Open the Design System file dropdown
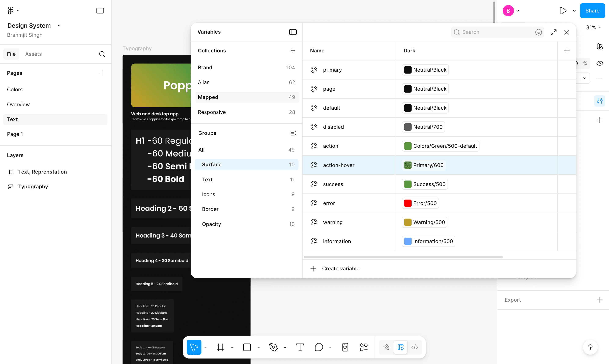 [59, 26]
